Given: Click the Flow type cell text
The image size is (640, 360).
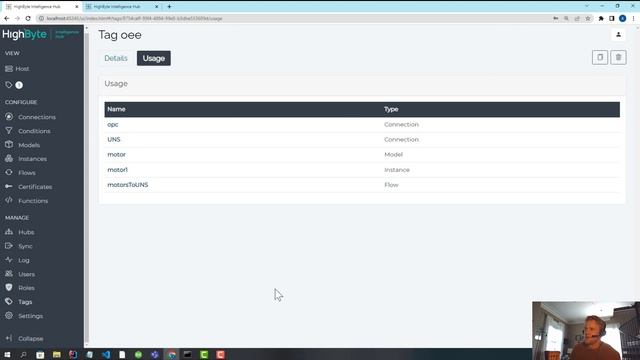Looking at the screenshot, I should tap(391, 185).
